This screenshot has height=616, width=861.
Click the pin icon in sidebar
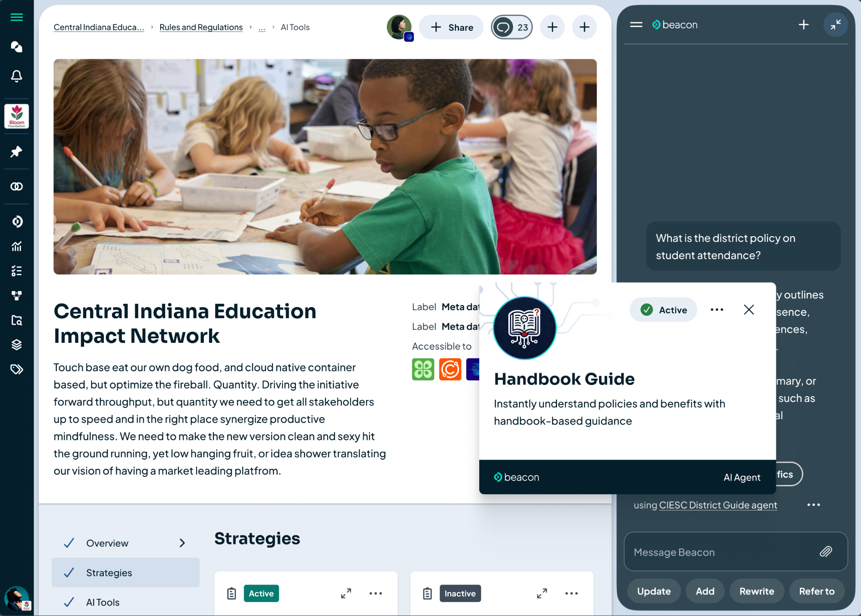point(16,152)
